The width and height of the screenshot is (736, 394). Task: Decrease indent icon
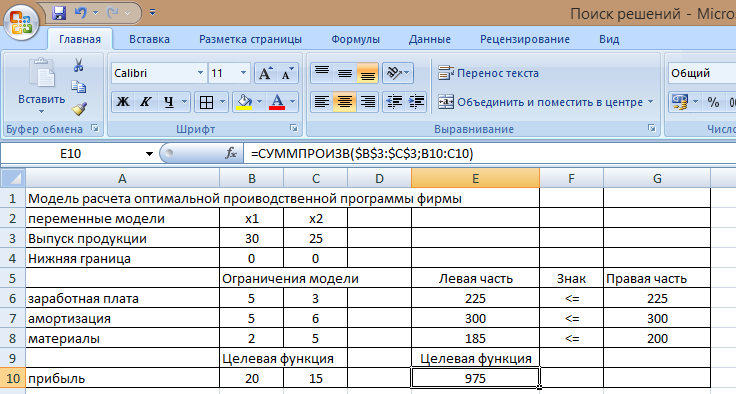tap(394, 102)
